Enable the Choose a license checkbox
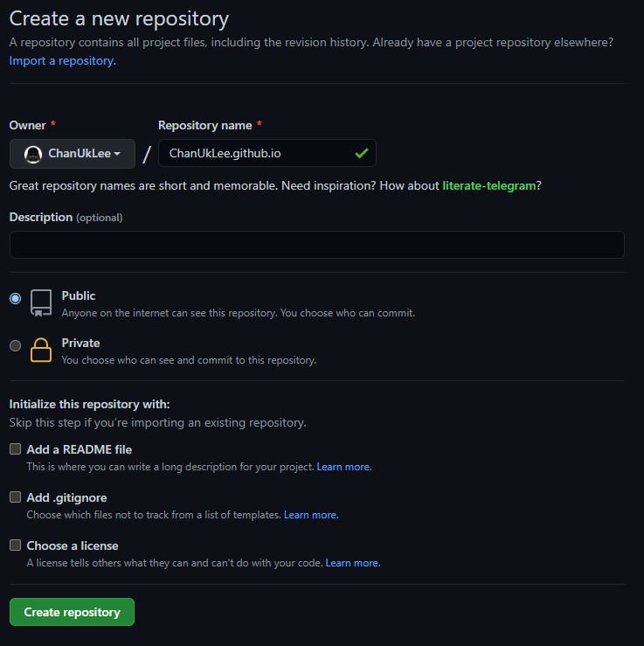The image size is (644, 646). pyautogui.click(x=15, y=545)
